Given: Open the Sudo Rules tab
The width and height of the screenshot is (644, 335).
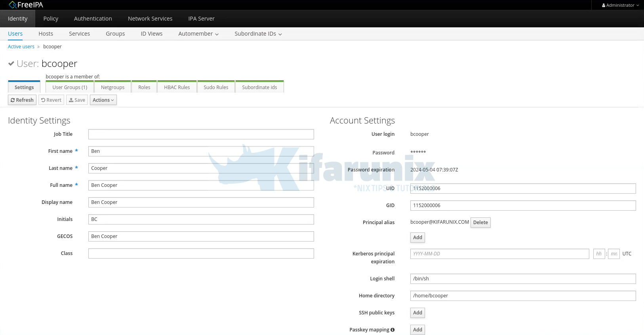Looking at the screenshot, I should click(216, 87).
